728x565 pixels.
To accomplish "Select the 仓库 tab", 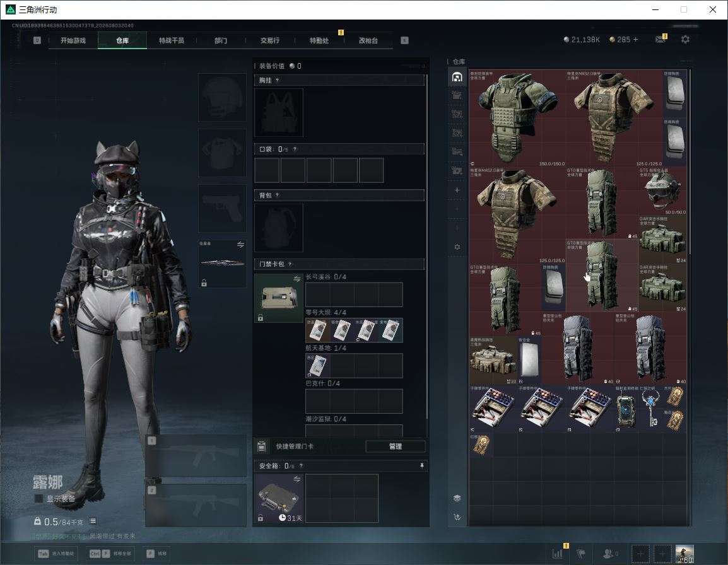I will coord(122,40).
